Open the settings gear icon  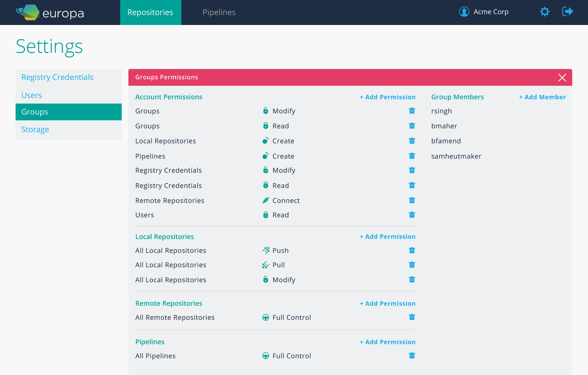click(544, 12)
